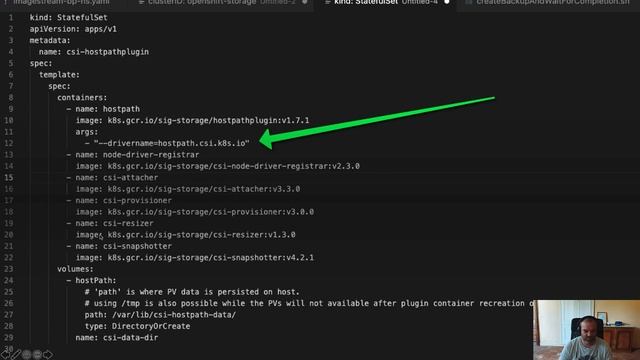Click the "- hostPath:" line
Screen dimensions: 640x360
tap(91, 280)
